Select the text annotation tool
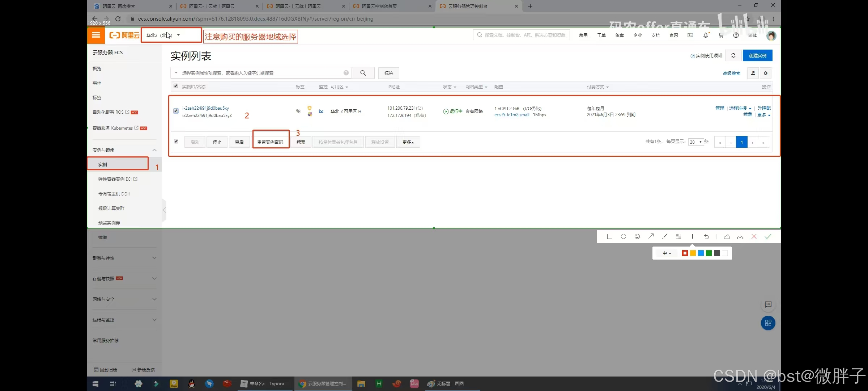Image resolution: width=868 pixels, height=391 pixels. pyautogui.click(x=692, y=236)
